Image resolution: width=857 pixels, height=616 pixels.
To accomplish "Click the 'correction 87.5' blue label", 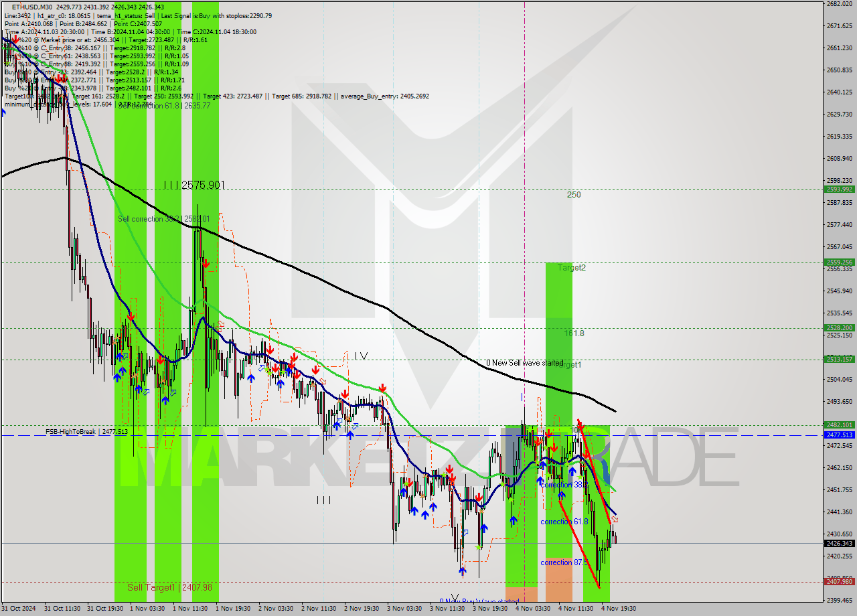I will coord(564,562).
